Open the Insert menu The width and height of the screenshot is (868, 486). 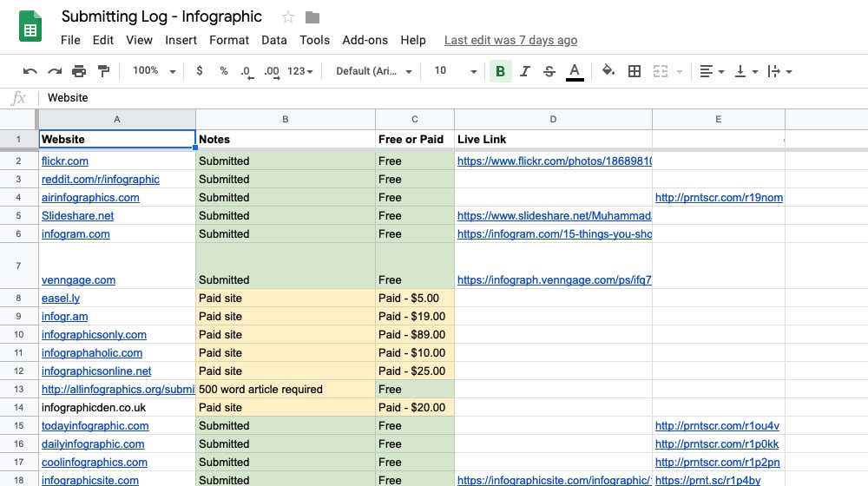181,40
